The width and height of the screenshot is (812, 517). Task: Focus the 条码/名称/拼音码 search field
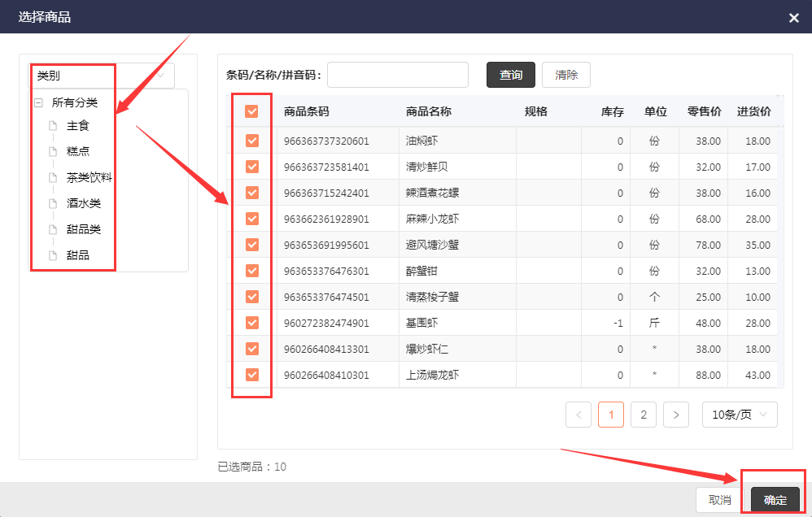(x=397, y=75)
